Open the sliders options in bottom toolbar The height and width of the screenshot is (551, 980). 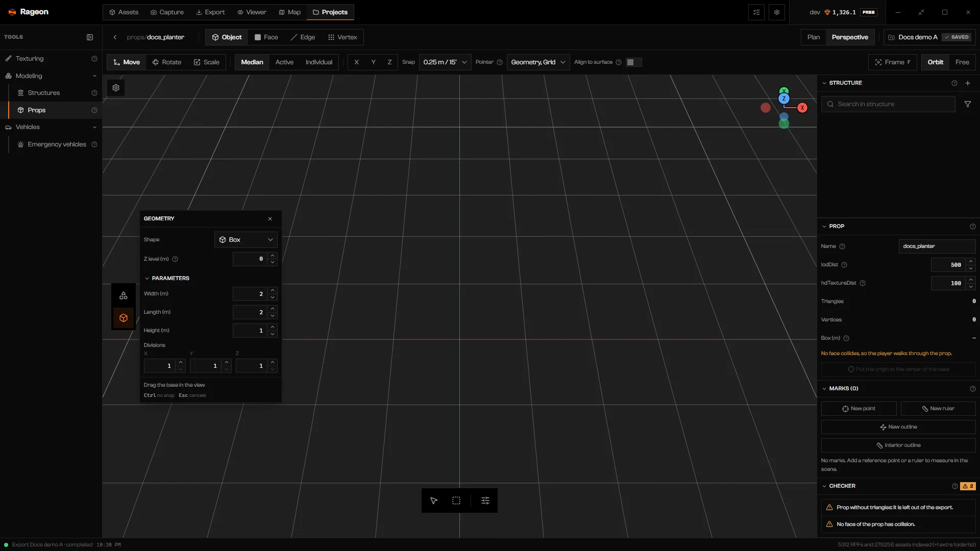coord(485,500)
